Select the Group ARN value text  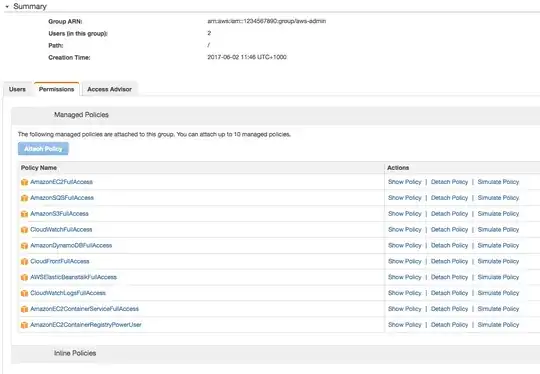(x=267, y=21)
